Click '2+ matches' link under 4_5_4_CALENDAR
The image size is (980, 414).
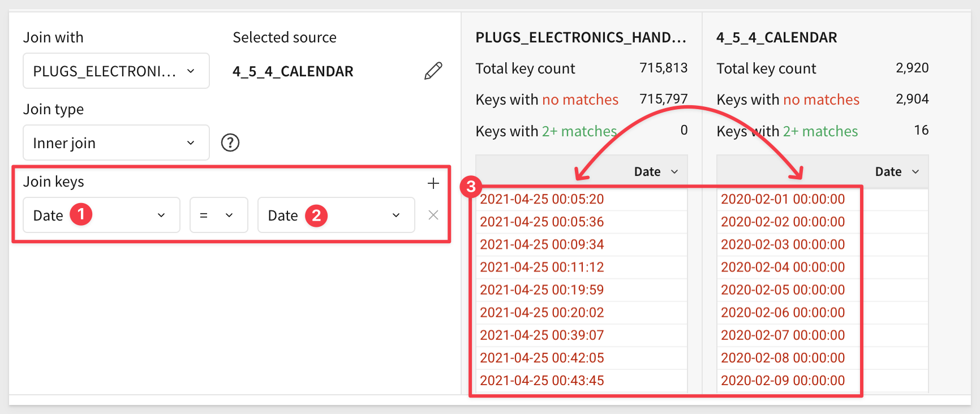tap(820, 132)
